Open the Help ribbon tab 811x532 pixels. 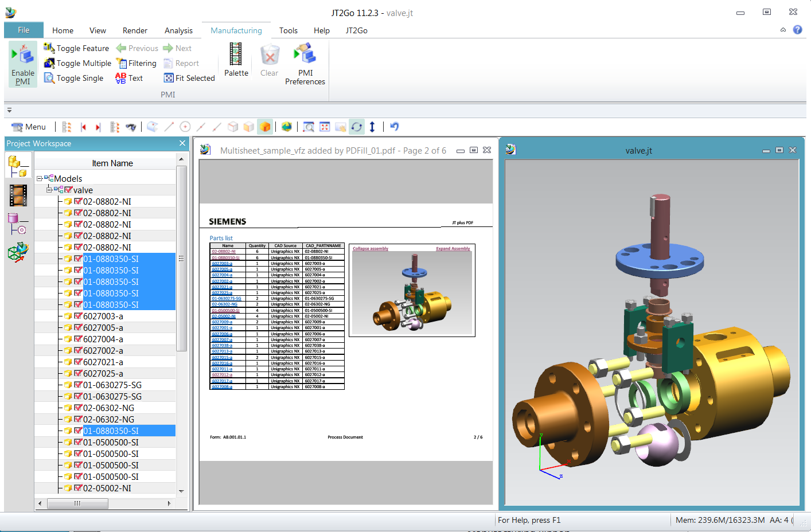pos(321,30)
